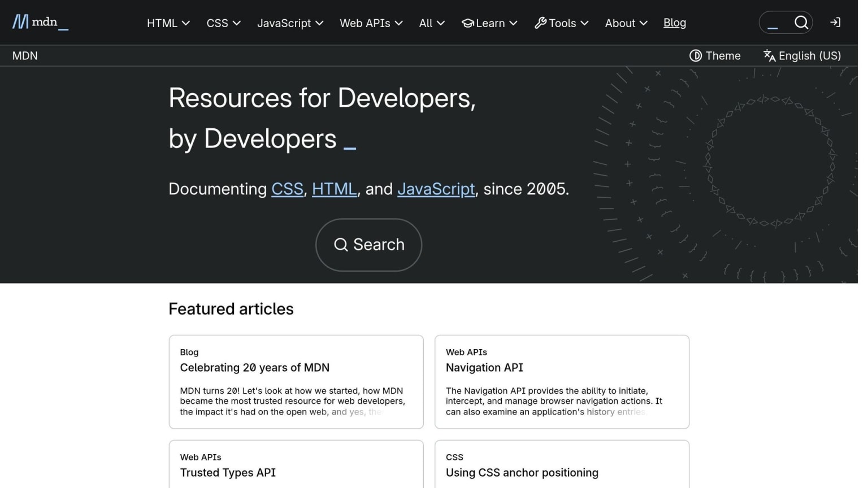Open the Theme switcher
Image resolution: width=868 pixels, height=488 pixels.
pos(715,55)
